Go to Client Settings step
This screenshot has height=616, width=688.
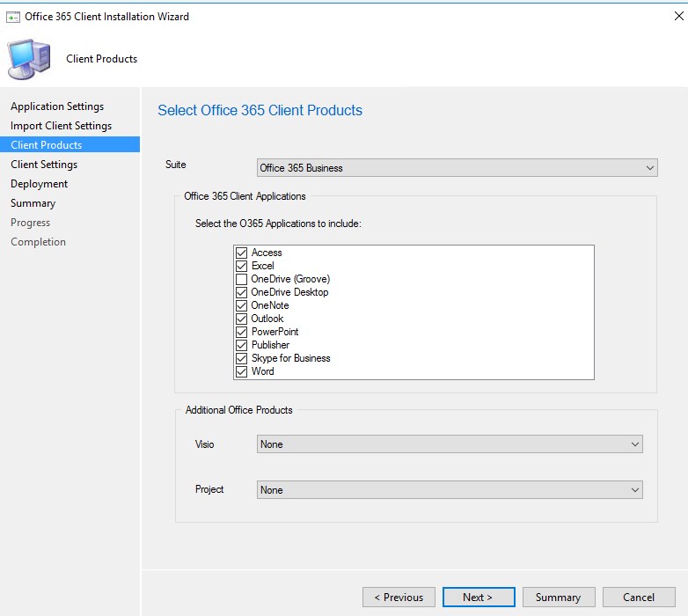tap(44, 165)
